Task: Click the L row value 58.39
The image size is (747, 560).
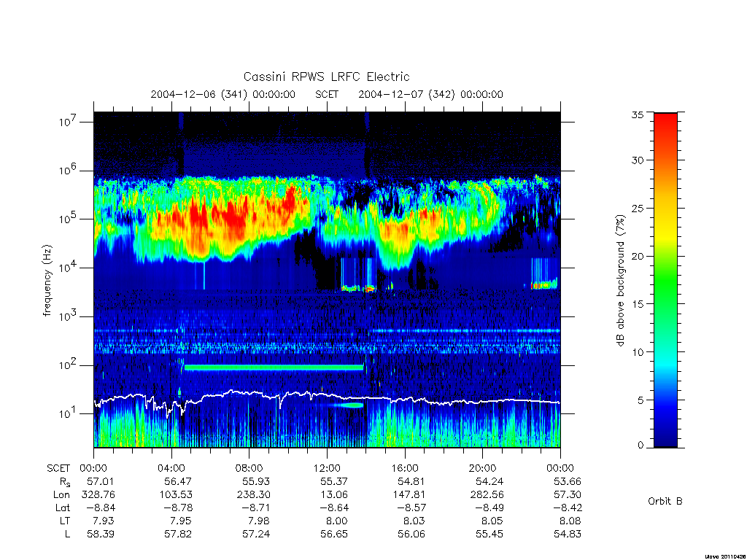Action: coord(101,534)
